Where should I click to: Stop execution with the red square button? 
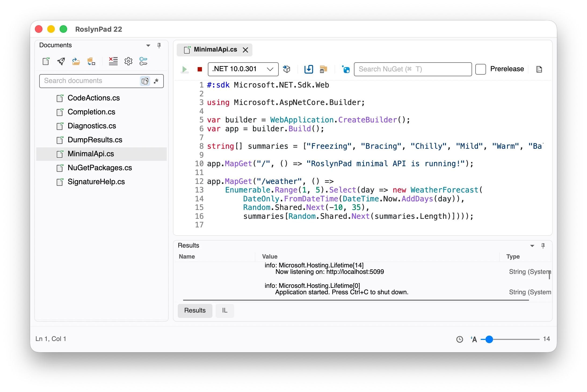[x=200, y=69]
